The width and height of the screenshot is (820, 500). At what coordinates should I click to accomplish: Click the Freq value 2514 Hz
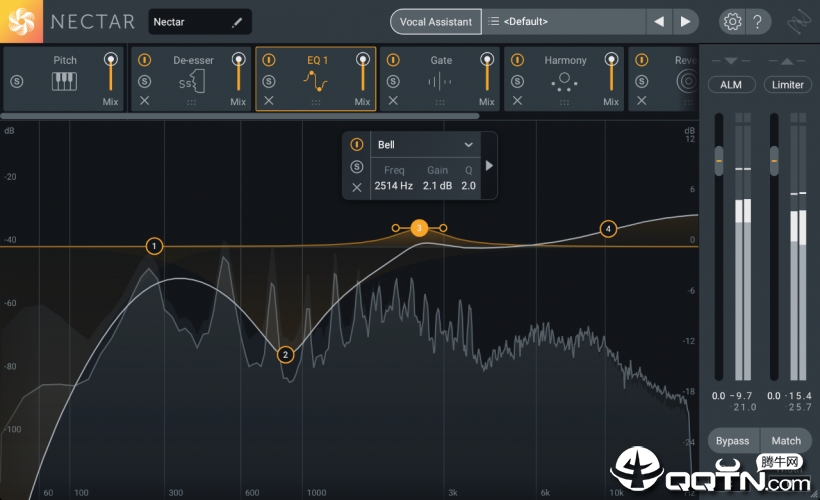click(393, 186)
